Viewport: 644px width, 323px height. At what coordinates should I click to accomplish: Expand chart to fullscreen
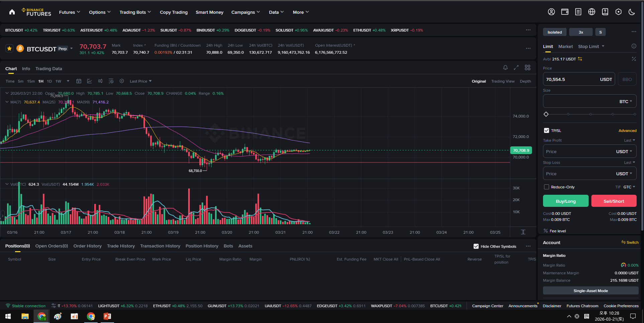516,68
